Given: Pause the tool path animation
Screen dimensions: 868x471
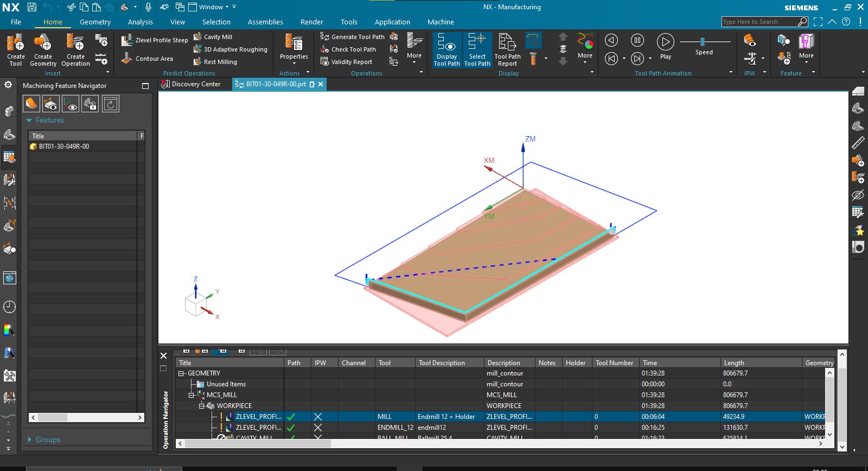Looking at the screenshot, I should click(x=637, y=41).
